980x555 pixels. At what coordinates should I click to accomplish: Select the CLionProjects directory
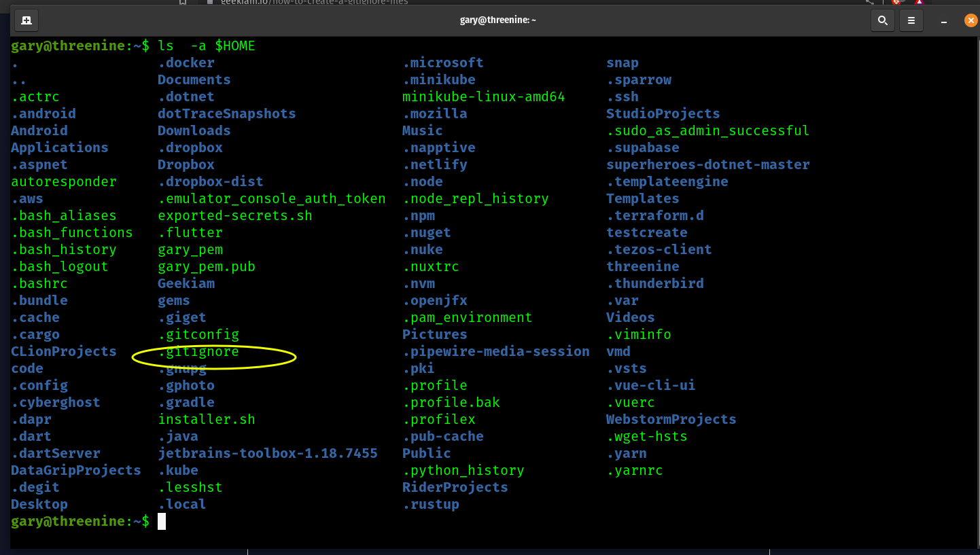(x=64, y=351)
